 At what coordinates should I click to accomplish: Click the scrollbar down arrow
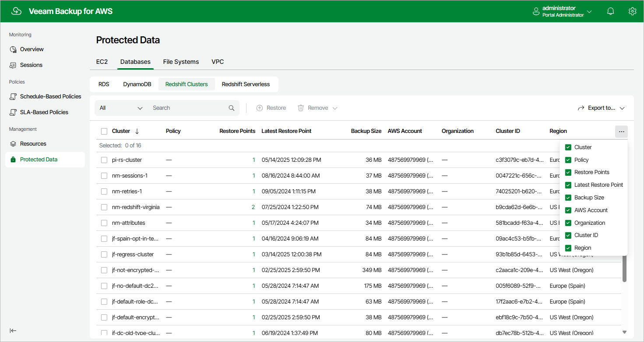pos(624,332)
